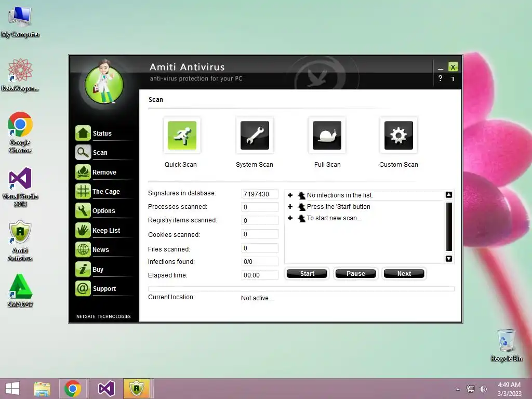Open the Keep List hand icon
The width and height of the screenshot is (532, 399).
83,230
